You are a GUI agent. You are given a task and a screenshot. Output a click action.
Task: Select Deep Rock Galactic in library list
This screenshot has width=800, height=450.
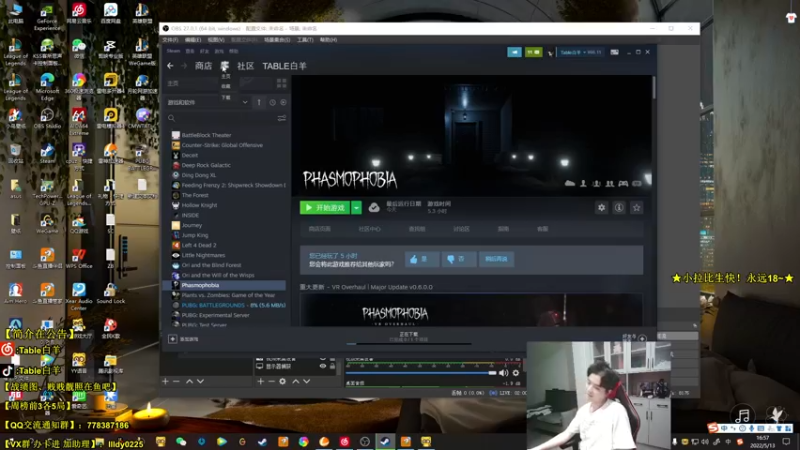pyautogui.click(x=206, y=165)
